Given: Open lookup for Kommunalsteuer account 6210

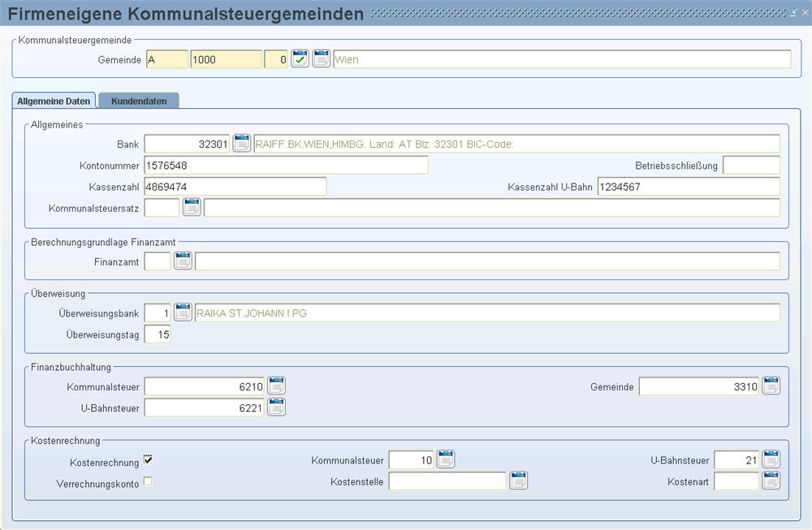Looking at the screenshot, I should (x=277, y=386).
